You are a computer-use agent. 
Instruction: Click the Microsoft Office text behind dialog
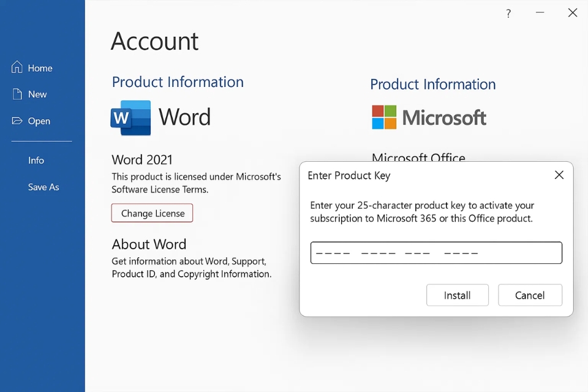coord(418,157)
